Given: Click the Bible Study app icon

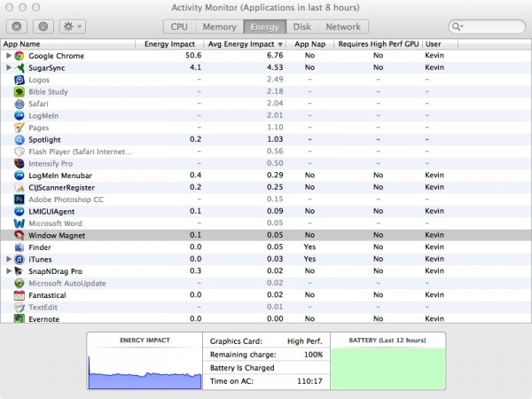Looking at the screenshot, I should click(20, 91).
